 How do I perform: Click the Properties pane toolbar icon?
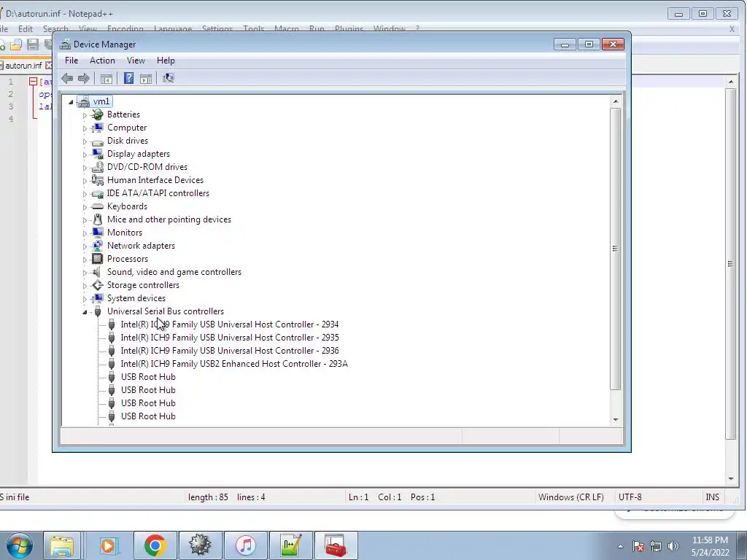pos(146,79)
